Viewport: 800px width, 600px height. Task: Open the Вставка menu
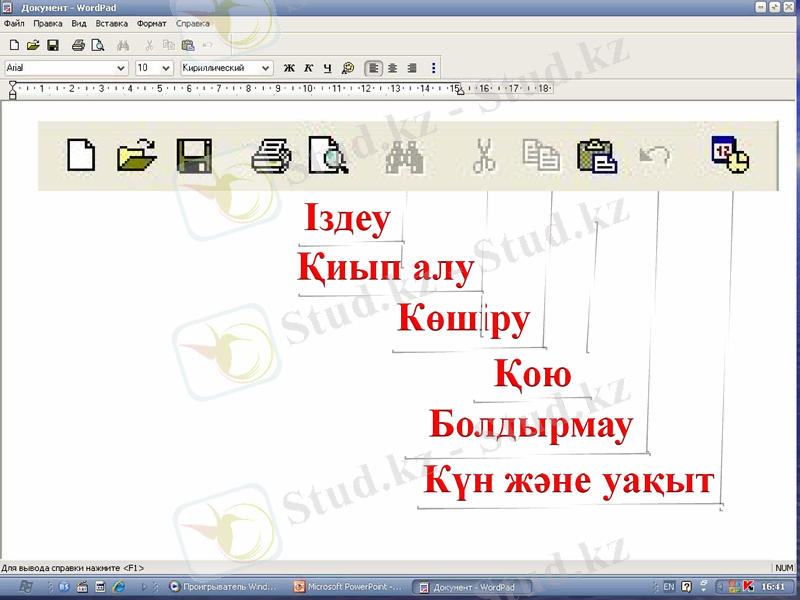pyautogui.click(x=113, y=23)
